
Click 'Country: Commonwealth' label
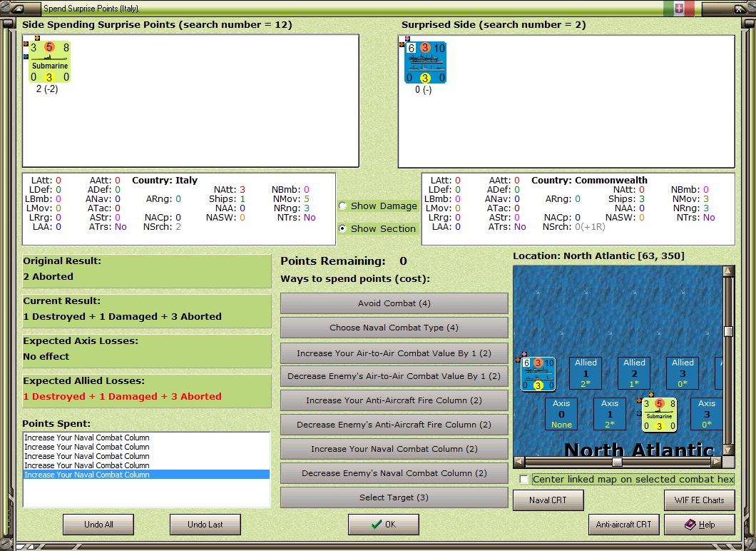coord(589,180)
